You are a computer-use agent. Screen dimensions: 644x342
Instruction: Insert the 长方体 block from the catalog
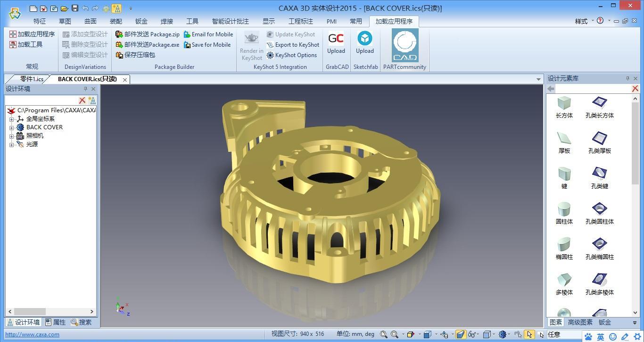564,108
